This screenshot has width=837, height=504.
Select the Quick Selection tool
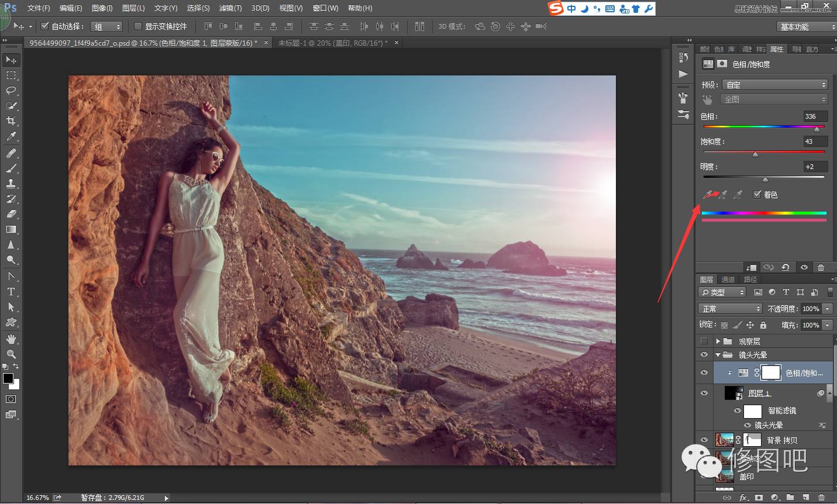click(x=11, y=106)
